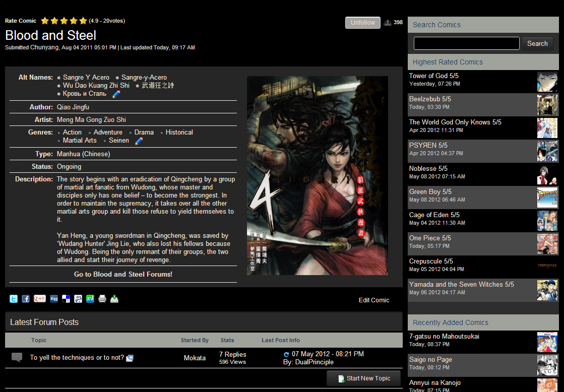This screenshot has width=564, height=392.
Task: Open Tower of God 5/5 link
Action: 434,76
